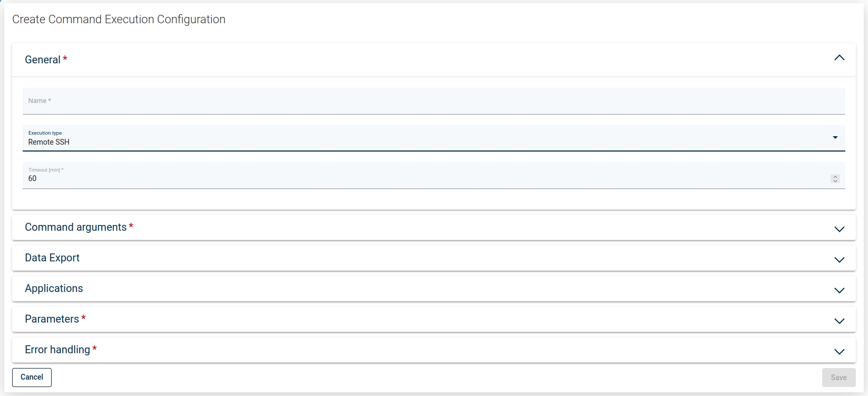Decrease the timeout with the down arrow
This screenshot has height=396, width=868.
click(835, 181)
